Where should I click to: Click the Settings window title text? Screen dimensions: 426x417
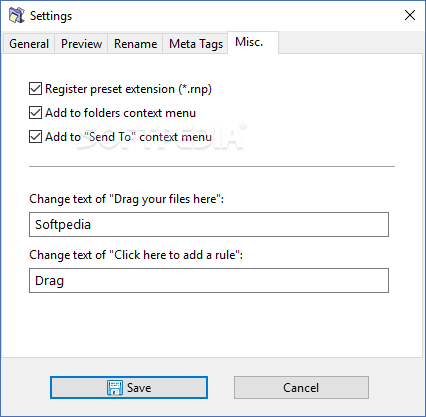(51, 16)
